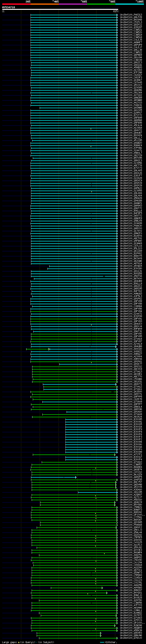Open the UniRef100_Q9SE77 hit

[x=131, y=364]
